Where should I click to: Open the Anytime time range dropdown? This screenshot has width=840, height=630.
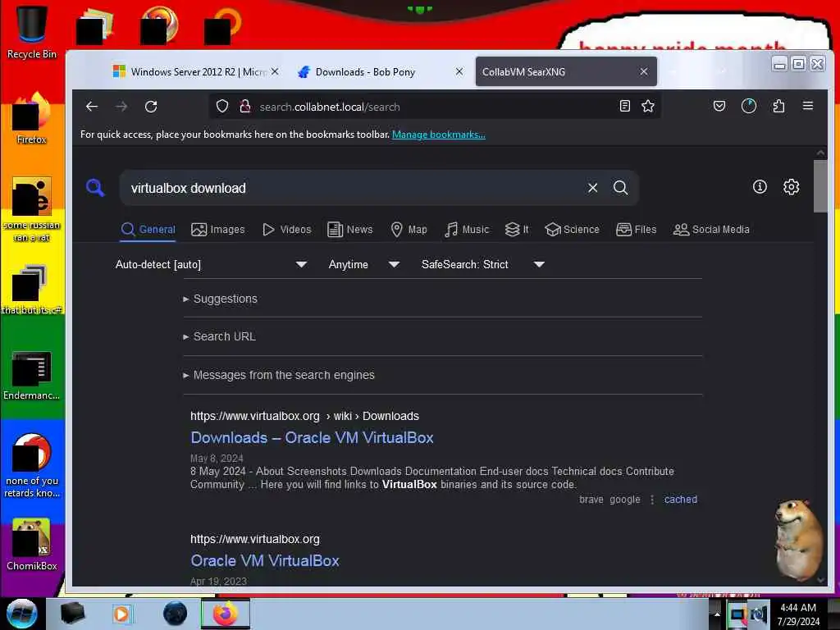coord(363,264)
